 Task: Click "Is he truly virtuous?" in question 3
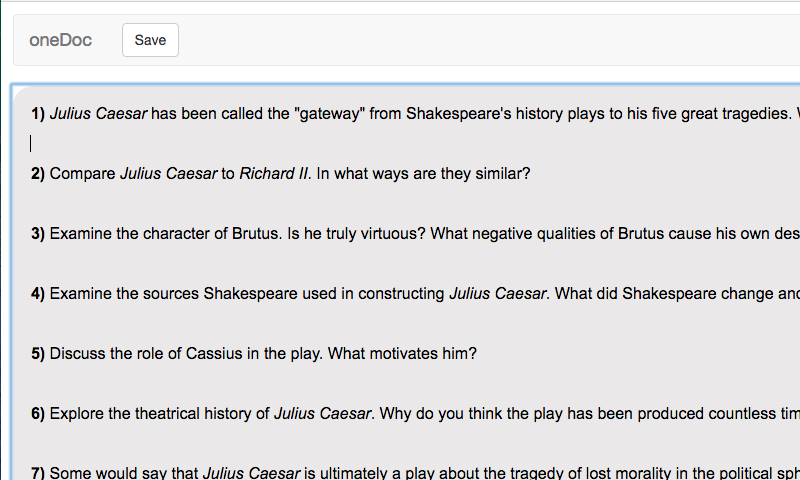click(357, 234)
